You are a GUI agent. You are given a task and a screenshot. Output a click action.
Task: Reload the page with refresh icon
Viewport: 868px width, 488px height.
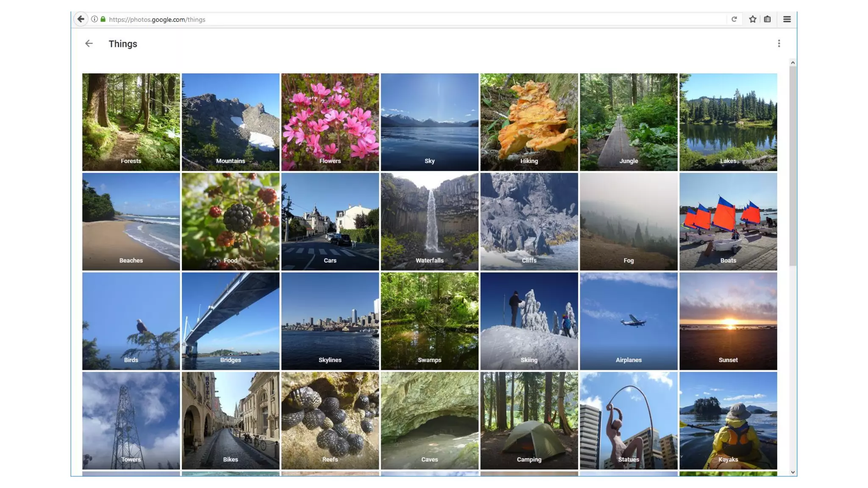(x=734, y=19)
